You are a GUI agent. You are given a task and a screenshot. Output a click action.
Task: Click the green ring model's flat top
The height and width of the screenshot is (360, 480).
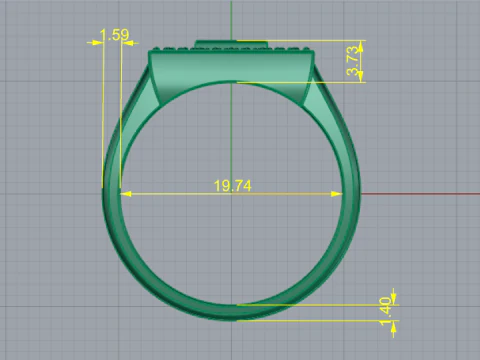click(231, 44)
